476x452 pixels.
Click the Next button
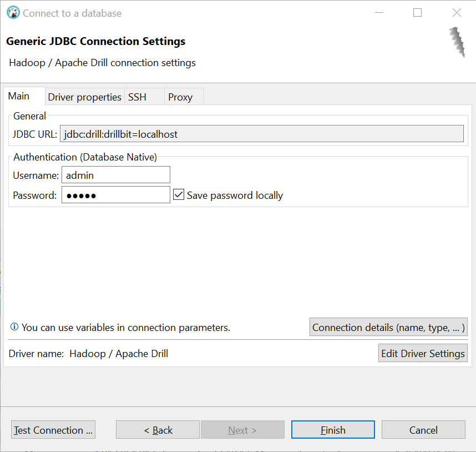pos(242,429)
